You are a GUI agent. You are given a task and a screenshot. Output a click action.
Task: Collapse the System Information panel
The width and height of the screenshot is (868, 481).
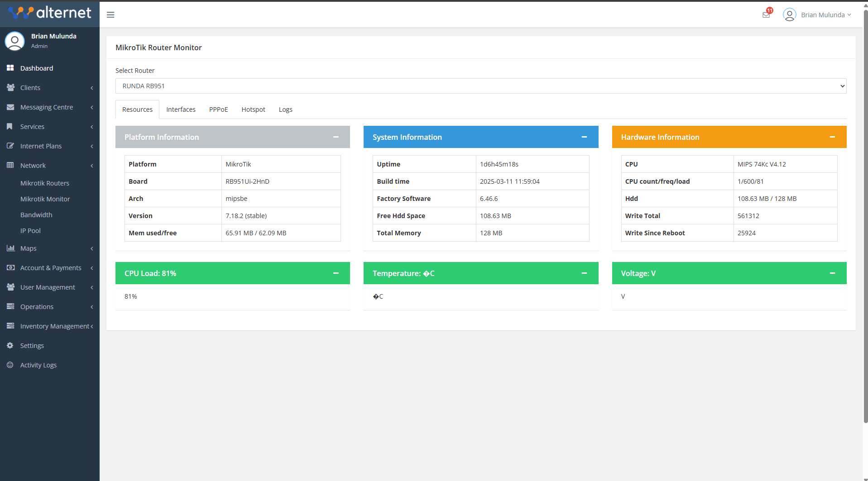pos(584,137)
